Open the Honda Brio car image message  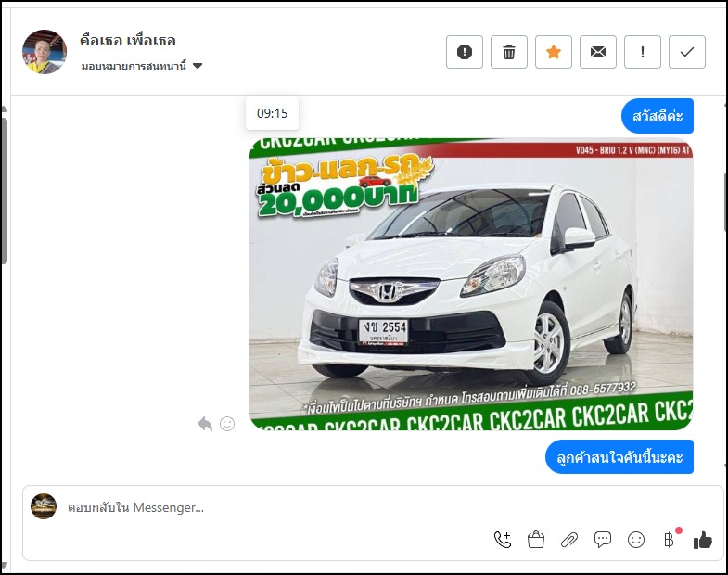[x=471, y=283]
